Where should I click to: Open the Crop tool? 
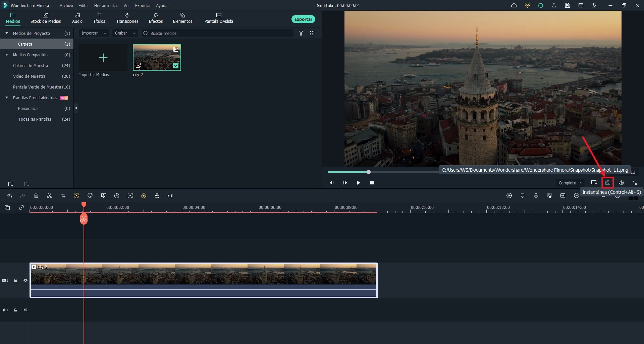click(63, 195)
